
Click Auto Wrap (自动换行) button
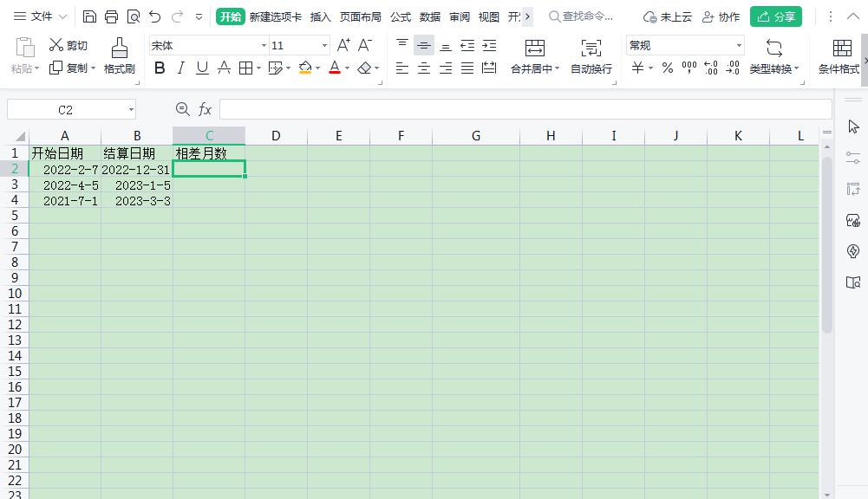pyautogui.click(x=591, y=55)
